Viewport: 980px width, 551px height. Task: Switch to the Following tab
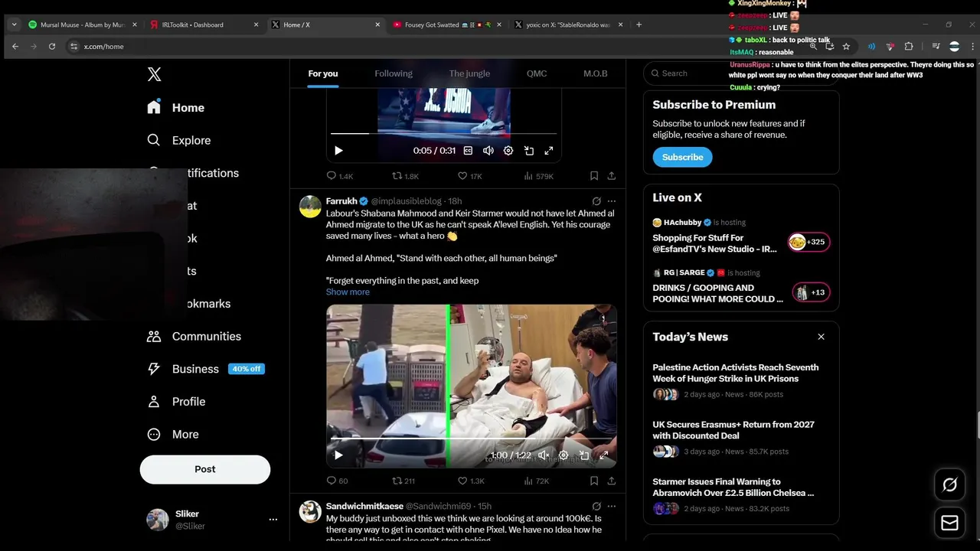[x=394, y=73]
